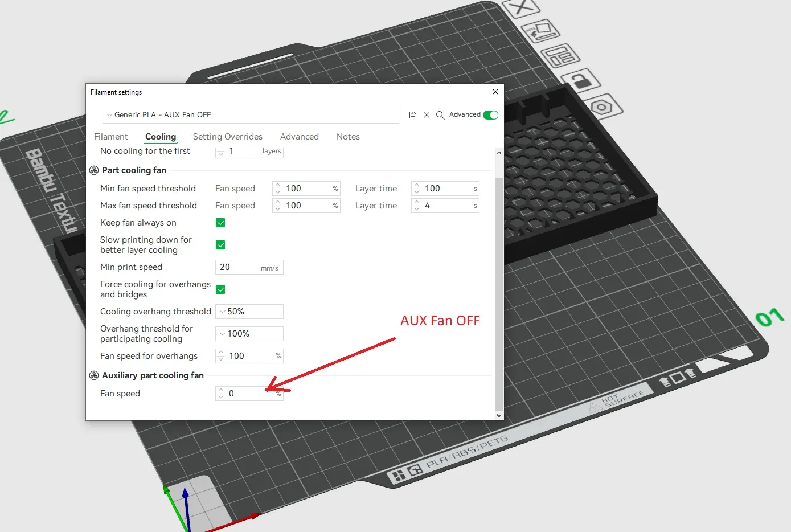This screenshot has height=532, width=791.
Task: Click the Min fan speed threshold fan speed field
Action: click(x=308, y=189)
